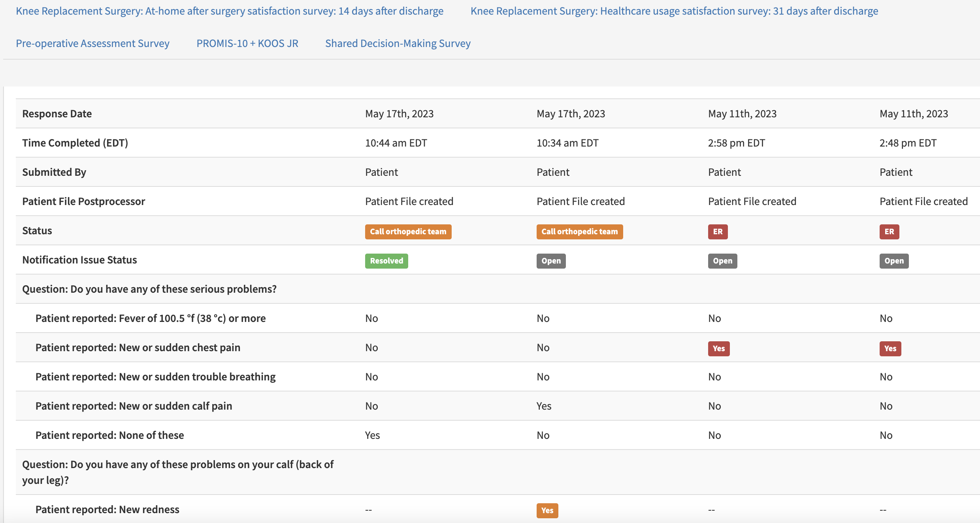This screenshot has width=980, height=523.
Task: Open Healthcare usage satisfaction survey 31 days link
Action: (674, 11)
